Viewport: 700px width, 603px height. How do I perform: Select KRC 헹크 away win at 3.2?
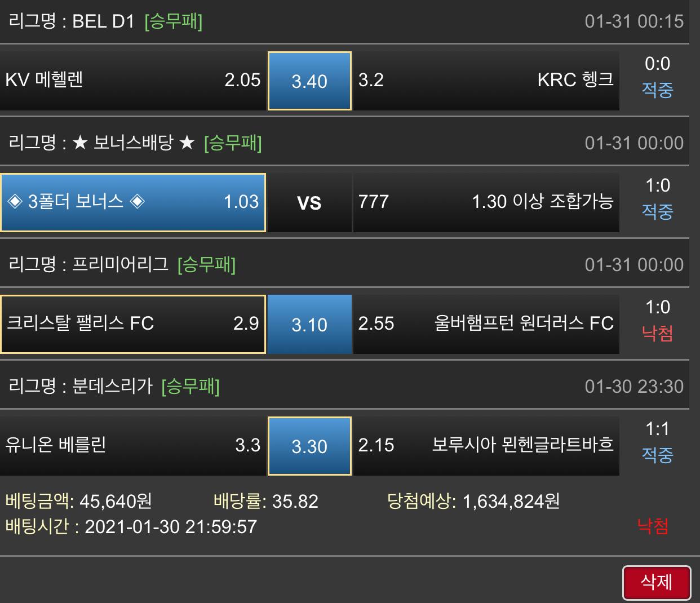pos(486,81)
